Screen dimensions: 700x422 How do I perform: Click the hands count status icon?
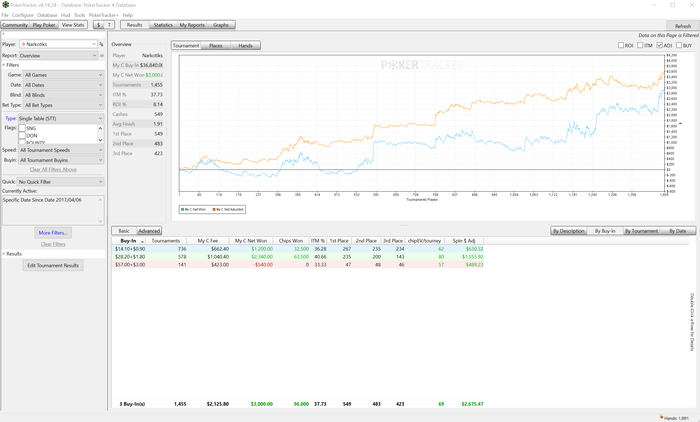pyautogui.click(x=661, y=417)
